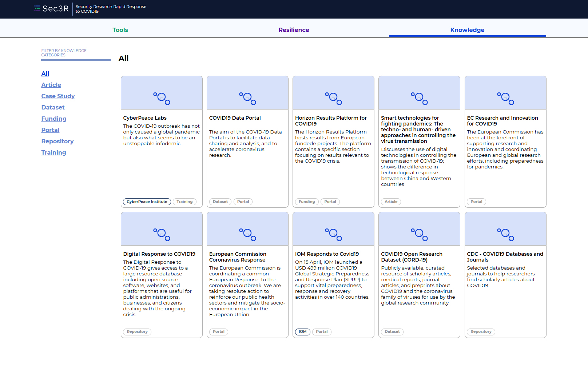Click Portal tag on IOM Responds card
This screenshot has height=366, width=588.
[322, 331]
